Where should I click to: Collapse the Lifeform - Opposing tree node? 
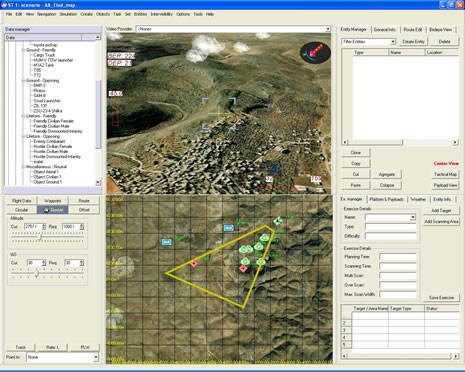click(23, 136)
